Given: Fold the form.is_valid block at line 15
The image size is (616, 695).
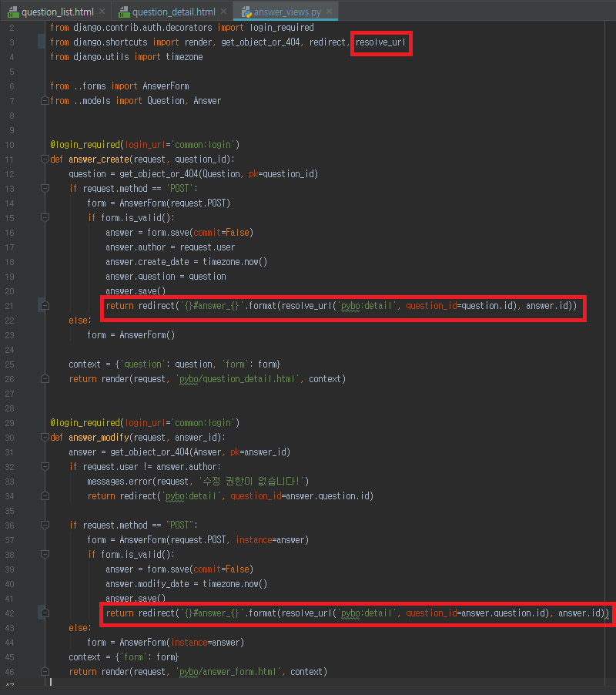Looking at the screenshot, I should click(45, 217).
